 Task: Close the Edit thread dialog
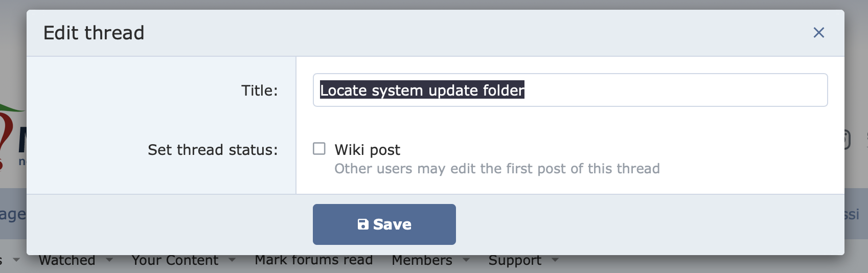[818, 33]
